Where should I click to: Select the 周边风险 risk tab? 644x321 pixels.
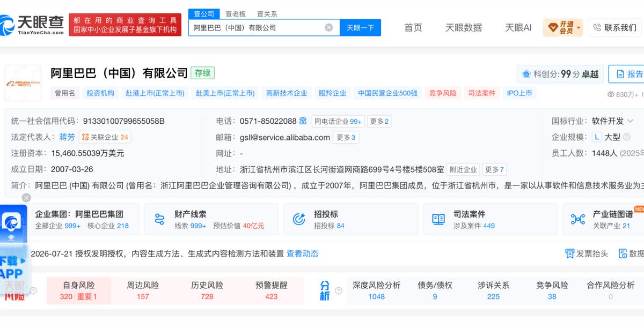(x=143, y=290)
